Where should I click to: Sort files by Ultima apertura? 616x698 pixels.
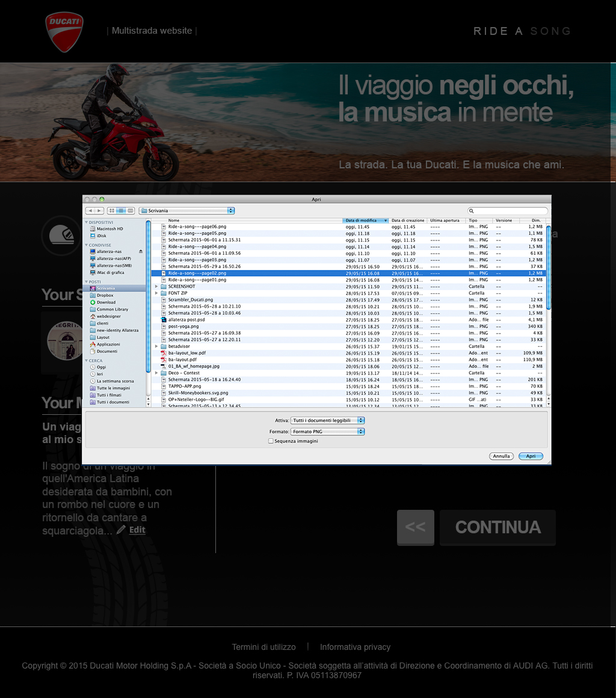446,221
